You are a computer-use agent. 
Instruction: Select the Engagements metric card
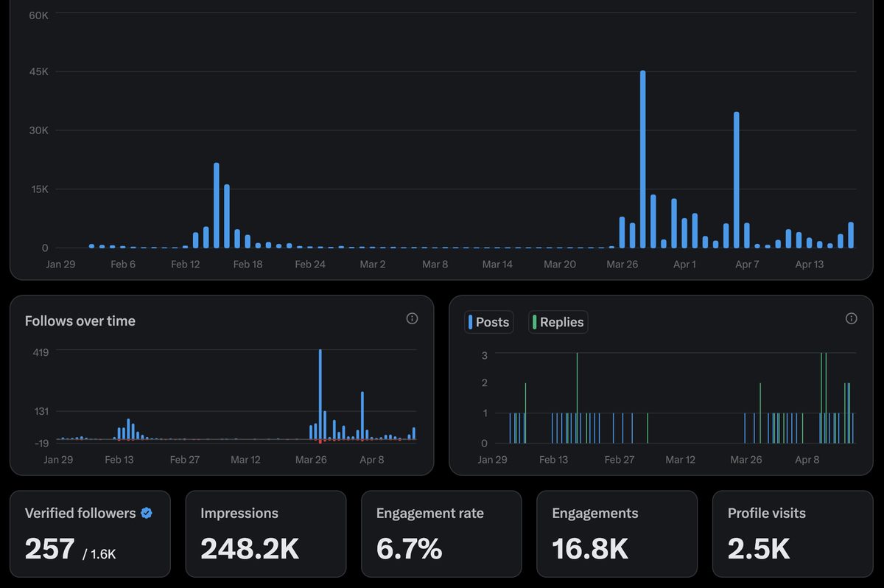[617, 533]
